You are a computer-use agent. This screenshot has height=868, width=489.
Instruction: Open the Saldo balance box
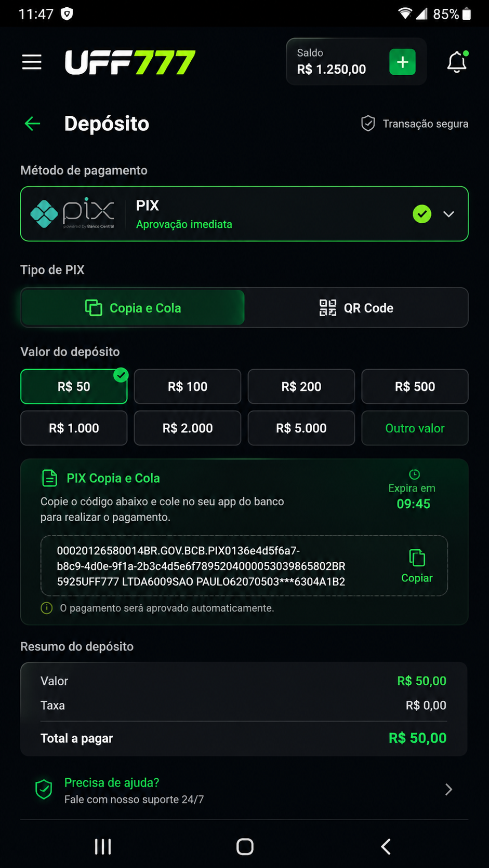(x=356, y=62)
